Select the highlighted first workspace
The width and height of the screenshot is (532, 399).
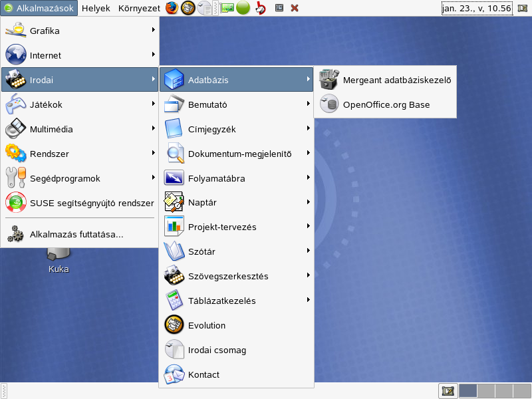point(467,391)
